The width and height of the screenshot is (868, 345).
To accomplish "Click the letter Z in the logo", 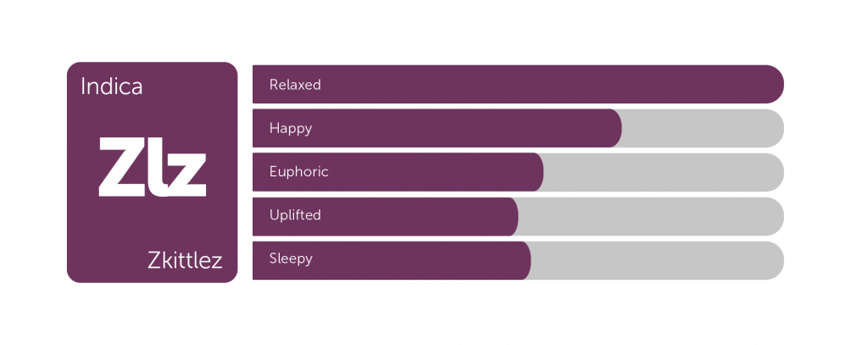I will point(122,167).
